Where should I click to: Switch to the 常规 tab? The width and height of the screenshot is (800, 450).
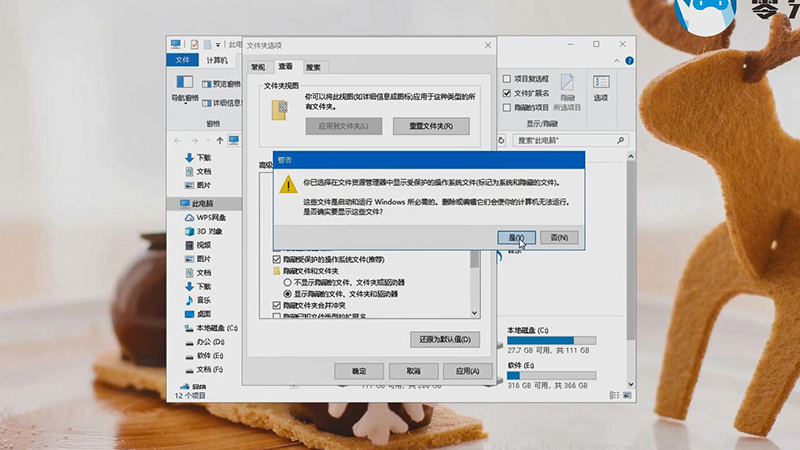coord(259,67)
